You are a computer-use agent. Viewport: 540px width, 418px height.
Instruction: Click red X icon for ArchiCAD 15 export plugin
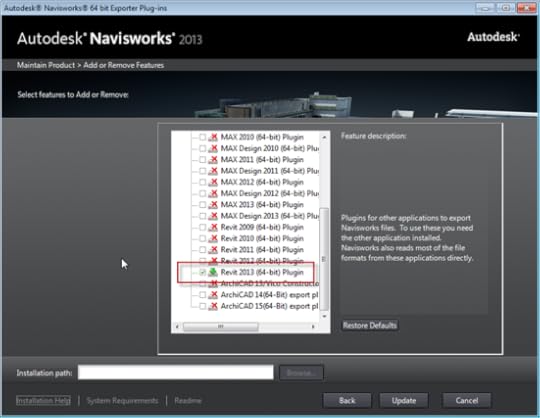pos(213,306)
